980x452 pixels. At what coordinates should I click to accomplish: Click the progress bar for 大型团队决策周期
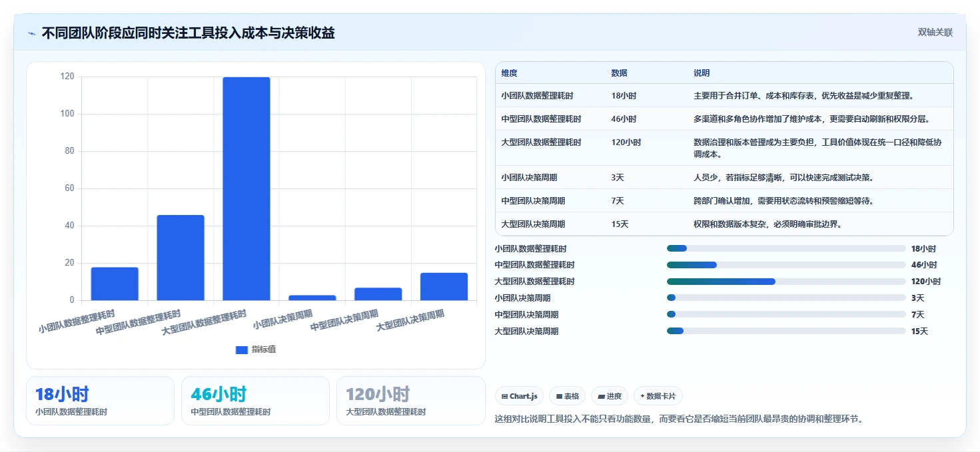point(786,331)
